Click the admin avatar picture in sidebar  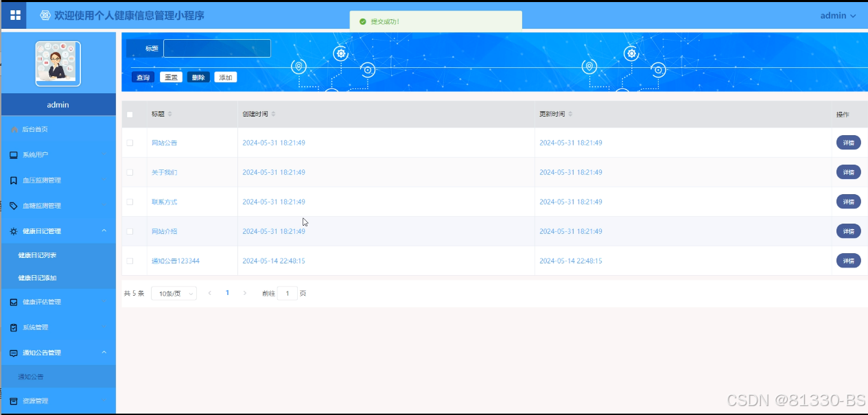coord(58,64)
